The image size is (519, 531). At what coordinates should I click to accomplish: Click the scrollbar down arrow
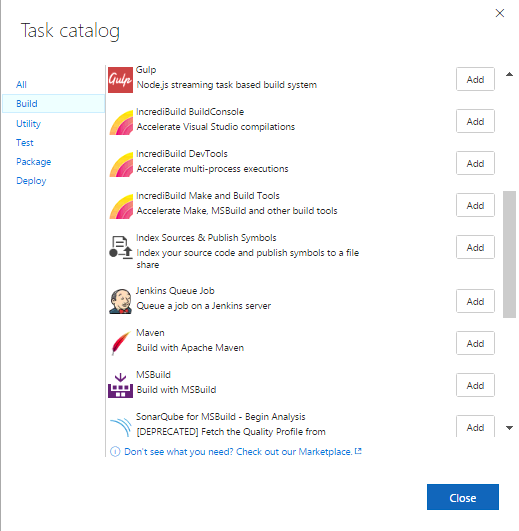pyautogui.click(x=509, y=428)
